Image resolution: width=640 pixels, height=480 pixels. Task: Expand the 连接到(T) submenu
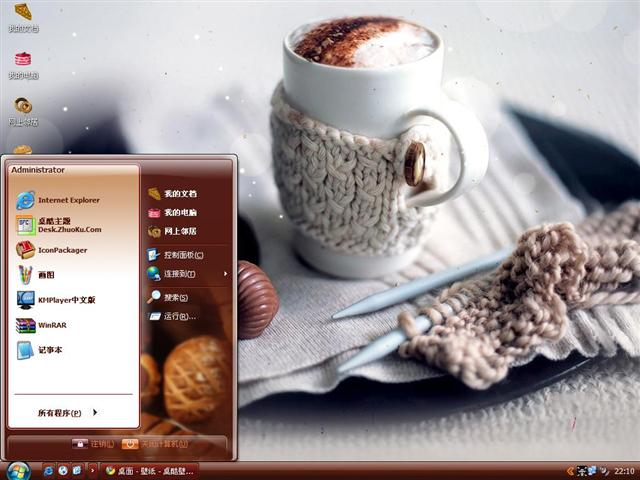[188, 274]
